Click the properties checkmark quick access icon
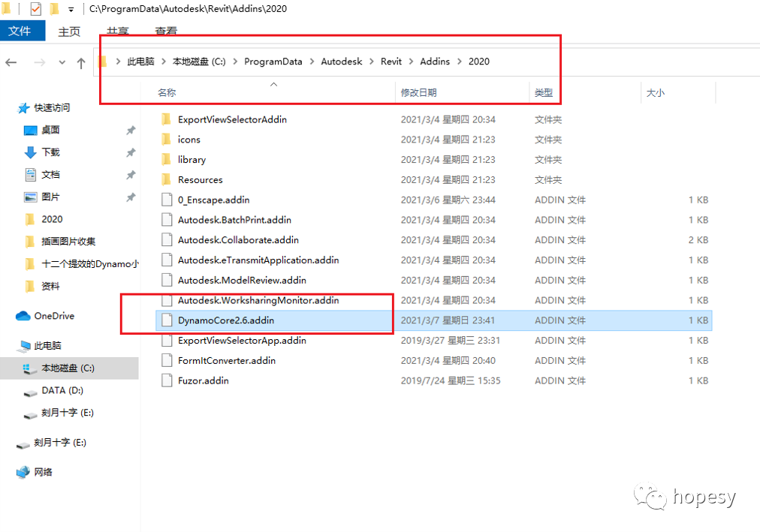The width and height of the screenshot is (760, 532). coord(35,9)
